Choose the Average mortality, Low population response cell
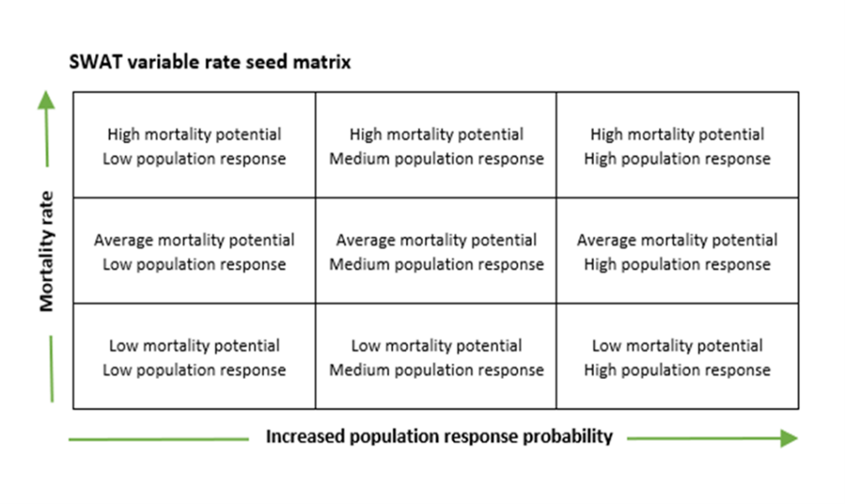845x504 pixels. coord(194,252)
